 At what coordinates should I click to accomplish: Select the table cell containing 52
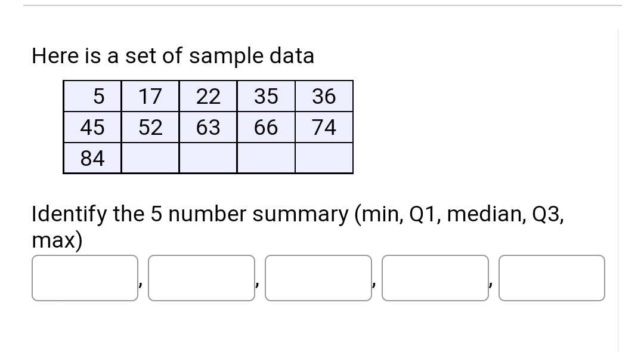pyautogui.click(x=150, y=127)
